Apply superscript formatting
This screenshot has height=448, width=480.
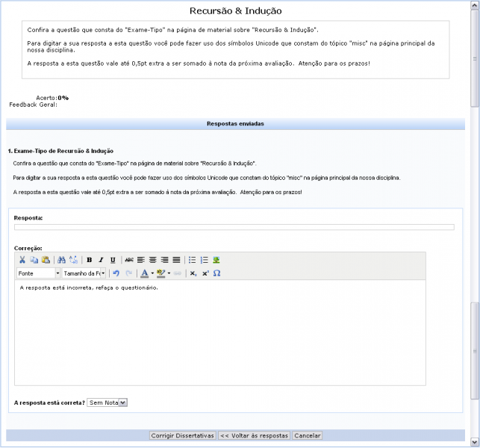click(x=205, y=273)
